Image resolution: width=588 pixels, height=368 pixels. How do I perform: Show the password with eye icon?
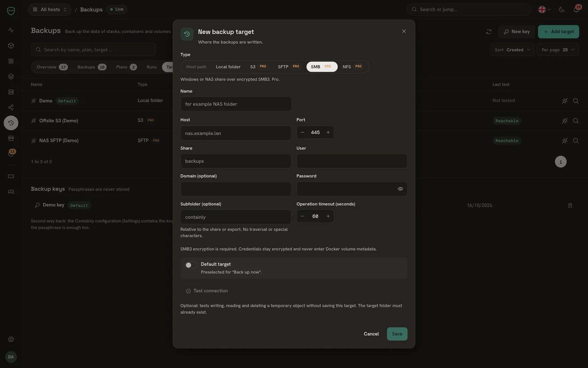400,189
